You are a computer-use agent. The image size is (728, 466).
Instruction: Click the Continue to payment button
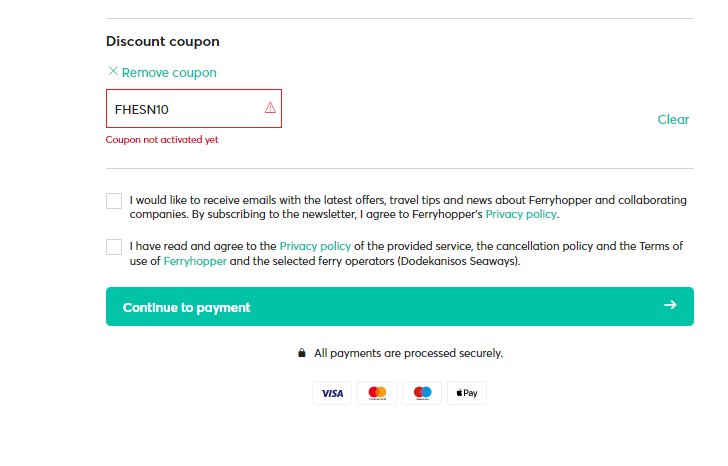tap(400, 306)
